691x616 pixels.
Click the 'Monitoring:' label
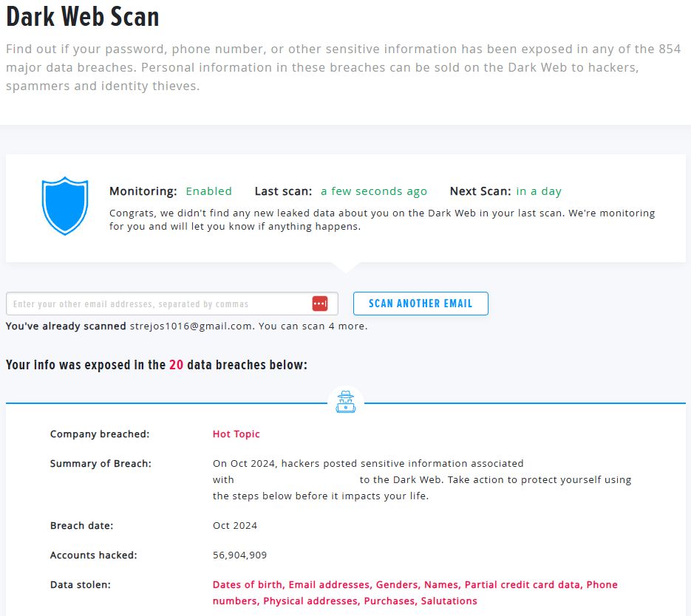[x=143, y=191]
